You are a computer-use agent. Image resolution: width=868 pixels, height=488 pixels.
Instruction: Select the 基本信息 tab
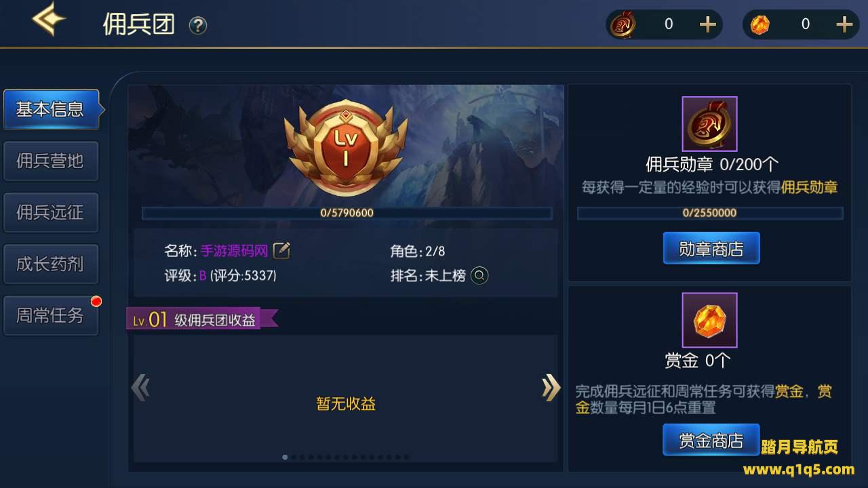[52, 109]
